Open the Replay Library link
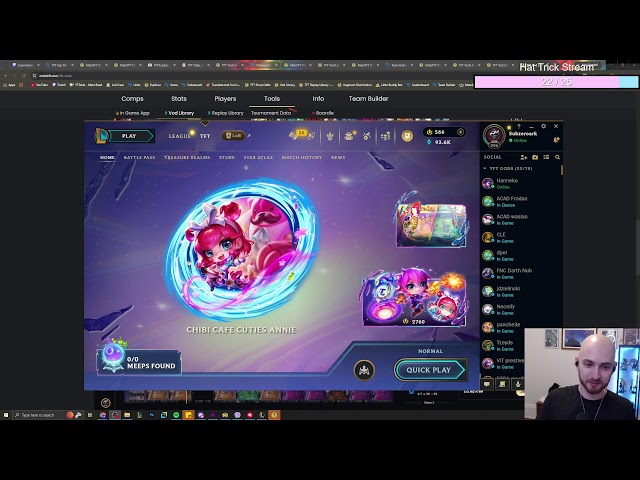 coord(225,113)
